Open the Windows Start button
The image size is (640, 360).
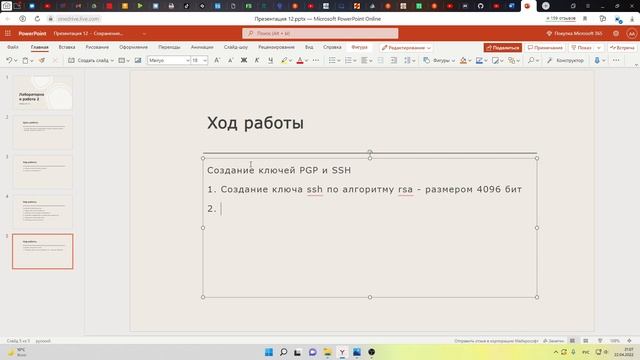click(x=269, y=352)
